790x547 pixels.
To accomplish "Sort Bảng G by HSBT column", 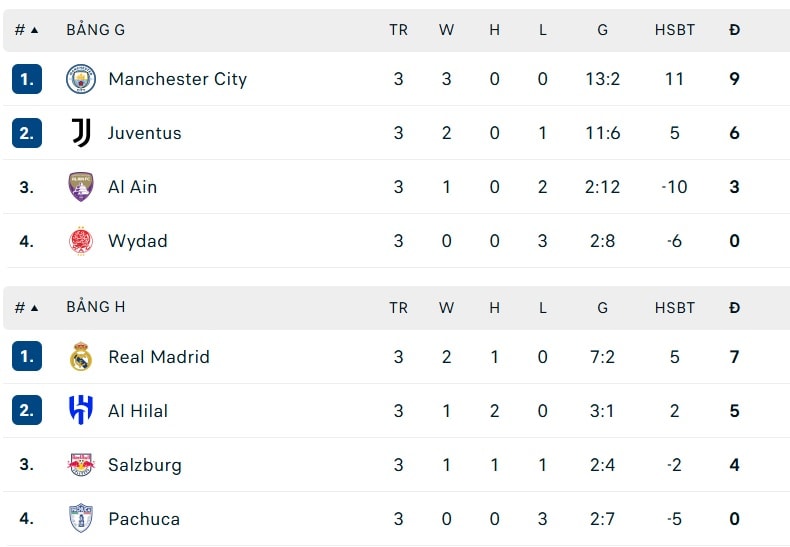I will tap(675, 30).
